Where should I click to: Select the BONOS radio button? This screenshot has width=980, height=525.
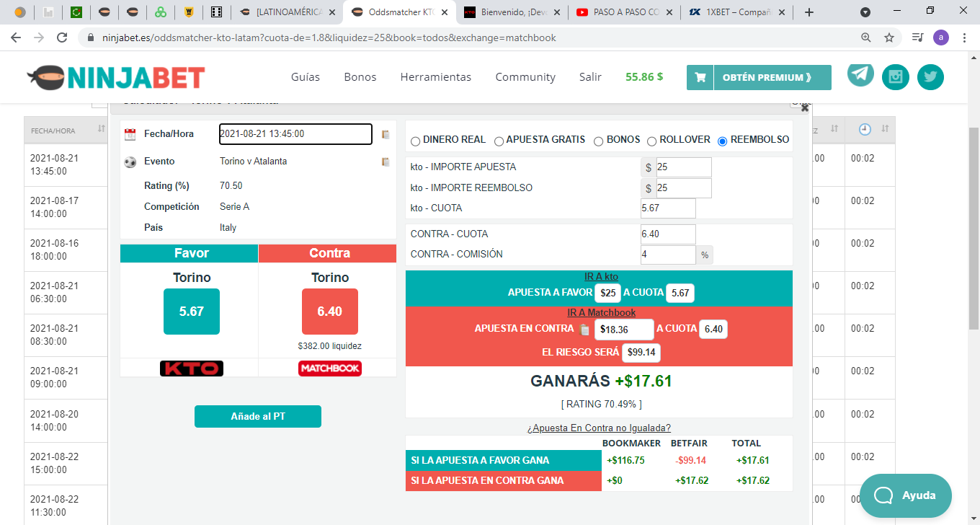[598, 141]
